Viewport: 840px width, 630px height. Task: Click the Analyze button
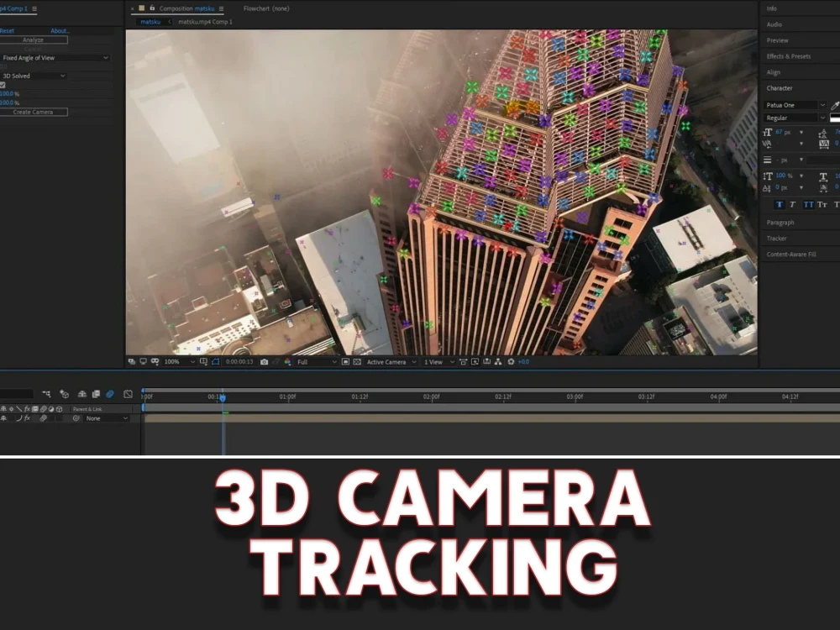(34, 39)
